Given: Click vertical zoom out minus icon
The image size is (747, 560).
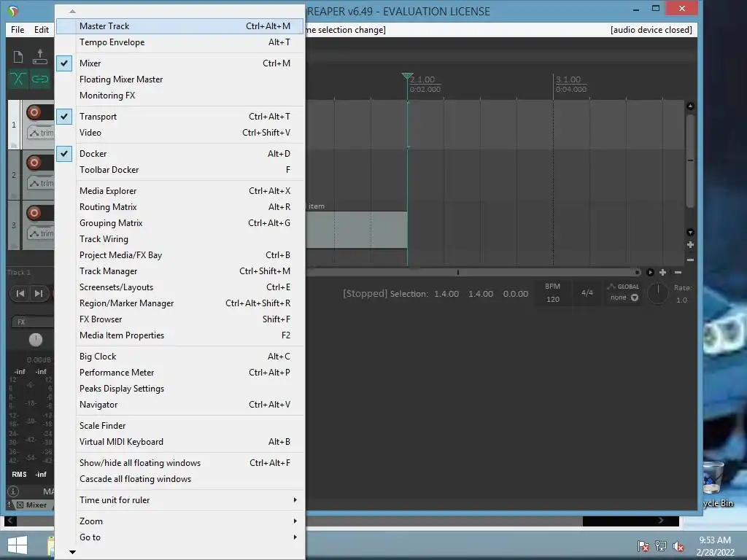Looking at the screenshot, I should point(690,260).
